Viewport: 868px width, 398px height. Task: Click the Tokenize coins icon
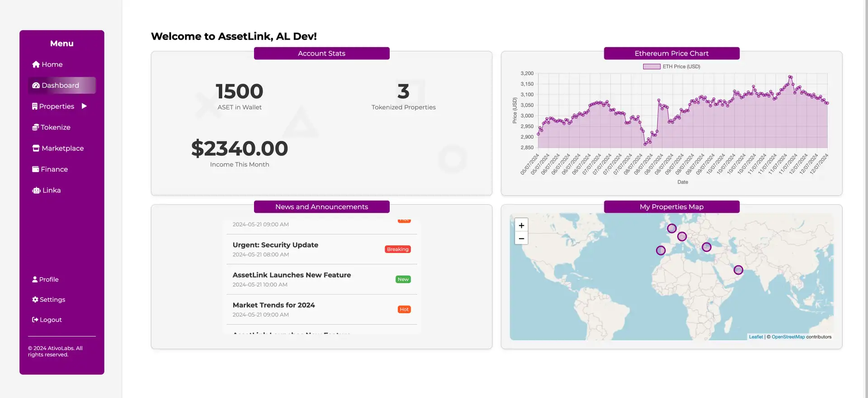click(x=35, y=127)
